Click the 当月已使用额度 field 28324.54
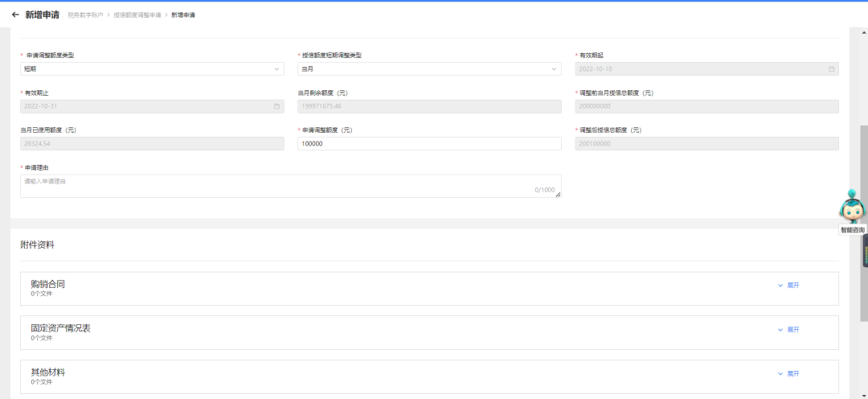 [152, 143]
